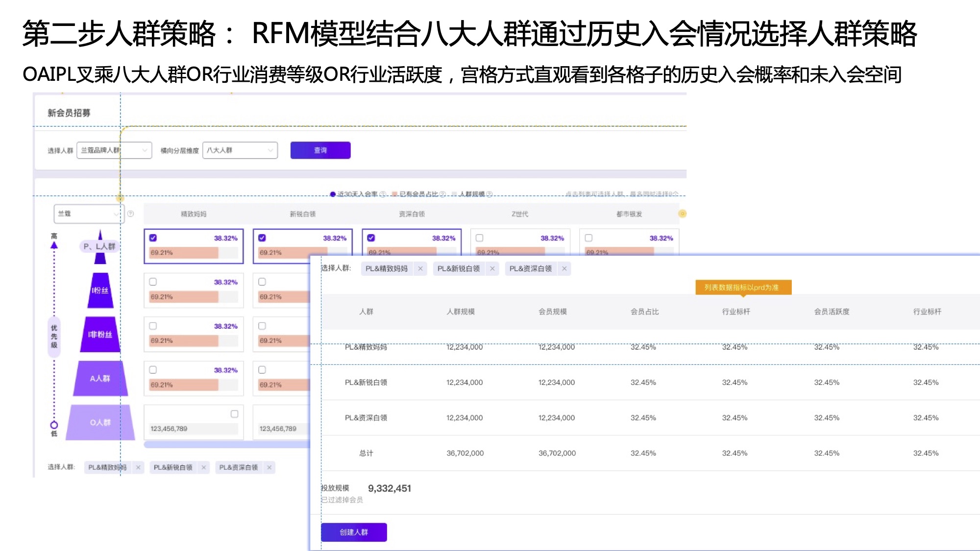Check A人群 cell under 新锐白领
Image resolution: width=980 pixels, height=551 pixels.
pyautogui.click(x=262, y=370)
